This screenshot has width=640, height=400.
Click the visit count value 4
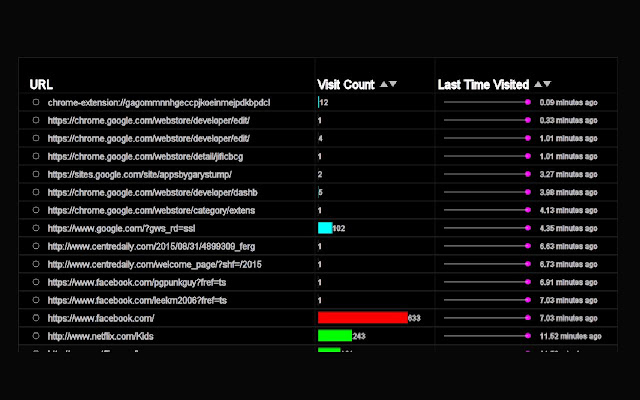(320, 138)
